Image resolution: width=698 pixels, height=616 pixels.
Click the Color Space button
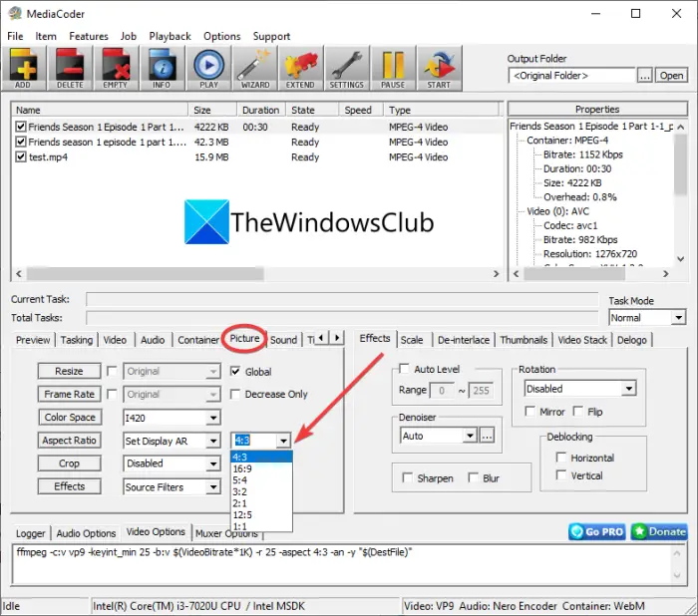[70, 417]
